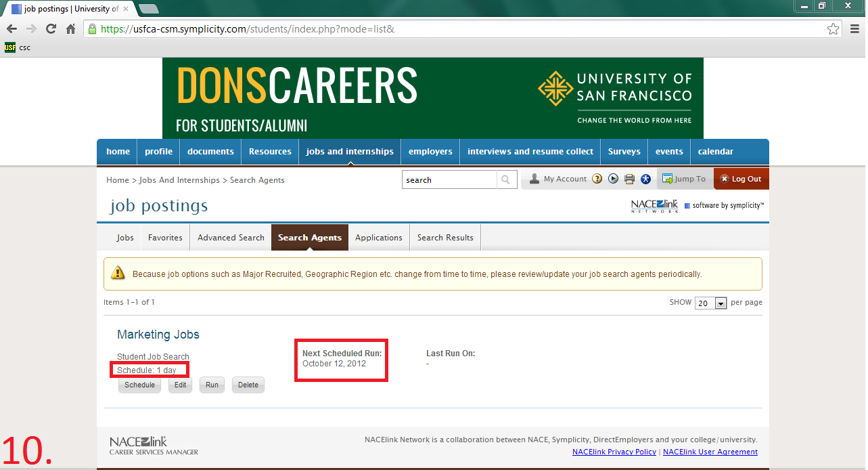Bookmark page with star icon
Image resolution: width=868 pixels, height=470 pixels.
click(833, 29)
